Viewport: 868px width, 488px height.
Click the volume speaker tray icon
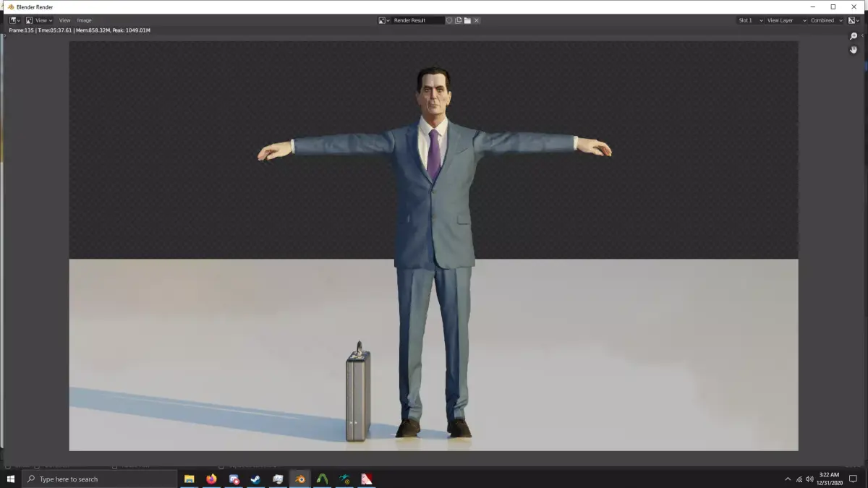click(x=810, y=479)
